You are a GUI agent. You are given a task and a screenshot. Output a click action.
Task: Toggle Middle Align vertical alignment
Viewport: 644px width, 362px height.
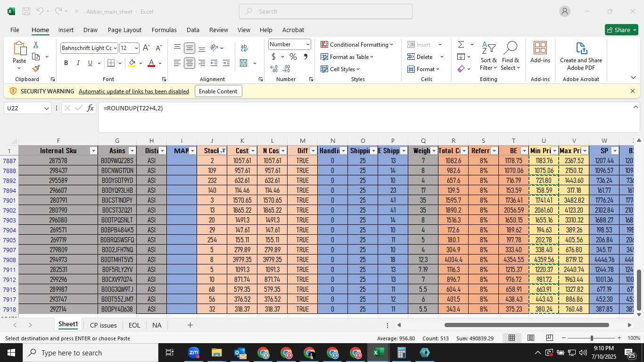pyautogui.click(x=190, y=48)
